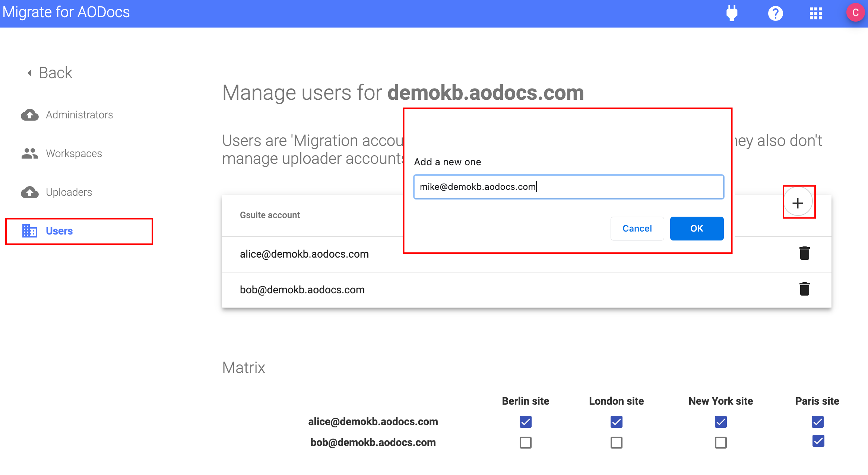
Task: Click the new user email input field
Action: pos(568,187)
